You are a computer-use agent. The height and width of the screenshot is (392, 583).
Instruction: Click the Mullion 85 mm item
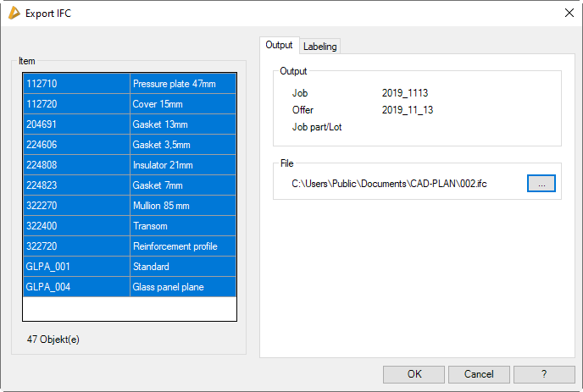(x=129, y=206)
